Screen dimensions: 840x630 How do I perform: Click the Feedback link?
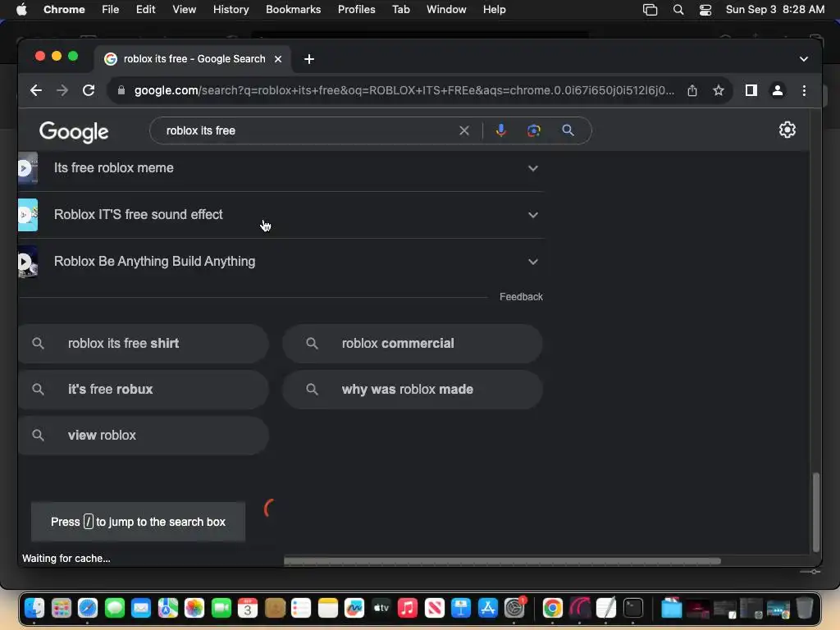(x=521, y=297)
